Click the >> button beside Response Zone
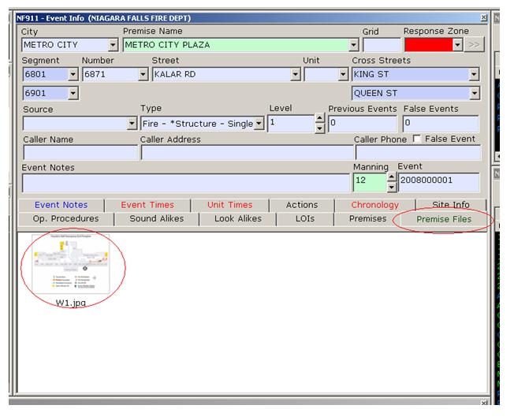This screenshot has height=420, width=514. pos(474,45)
